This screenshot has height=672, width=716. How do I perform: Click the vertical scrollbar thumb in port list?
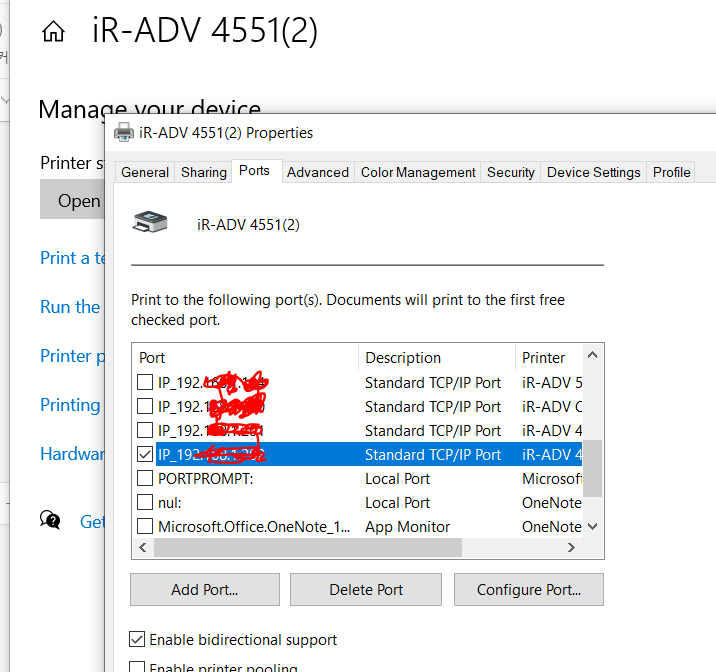[592, 468]
